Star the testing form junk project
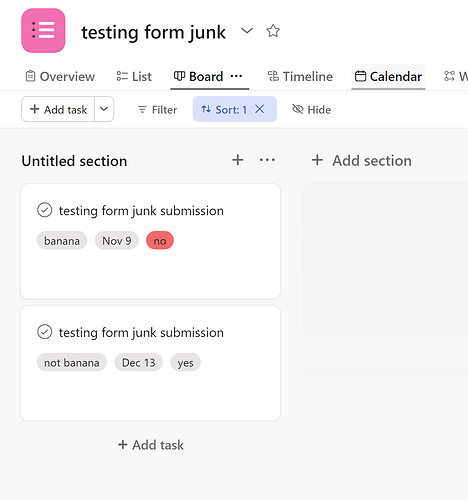468x500 pixels. (273, 31)
